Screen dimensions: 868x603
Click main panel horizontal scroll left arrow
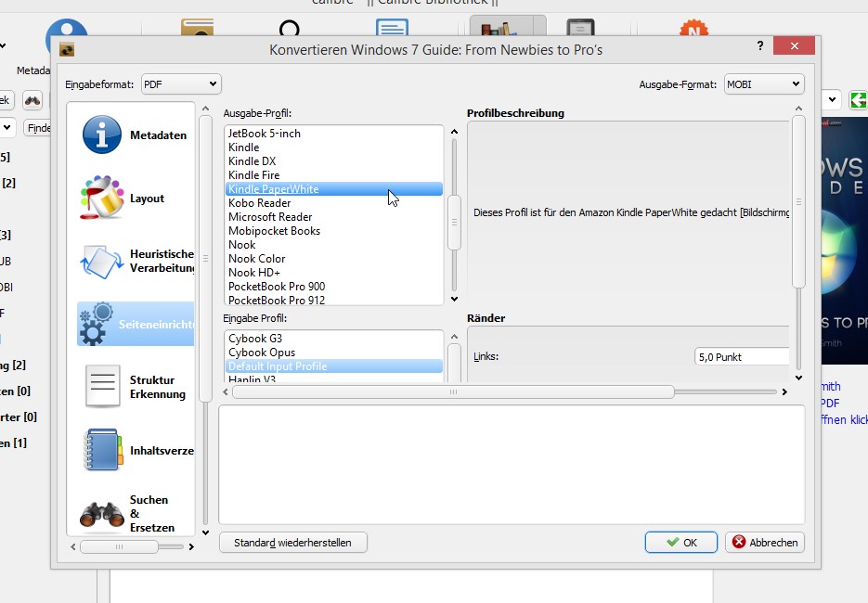click(226, 391)
